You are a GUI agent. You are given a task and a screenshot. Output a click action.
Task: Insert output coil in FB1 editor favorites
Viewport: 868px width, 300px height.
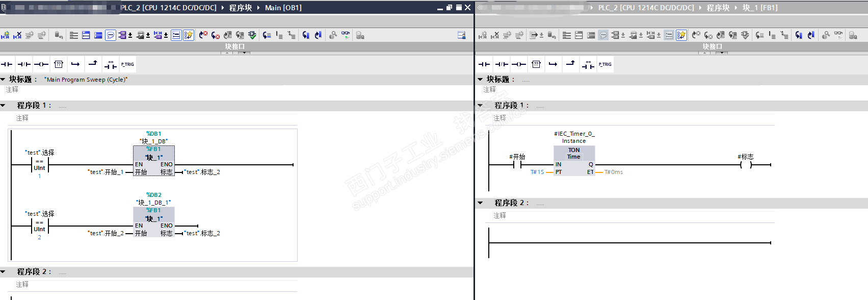tap(519, 64)
